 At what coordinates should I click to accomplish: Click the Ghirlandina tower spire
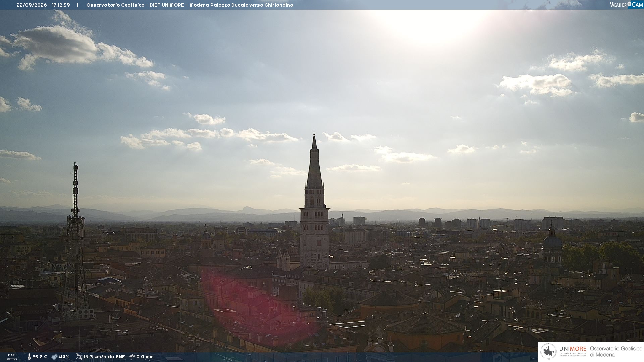coord(314,161)
